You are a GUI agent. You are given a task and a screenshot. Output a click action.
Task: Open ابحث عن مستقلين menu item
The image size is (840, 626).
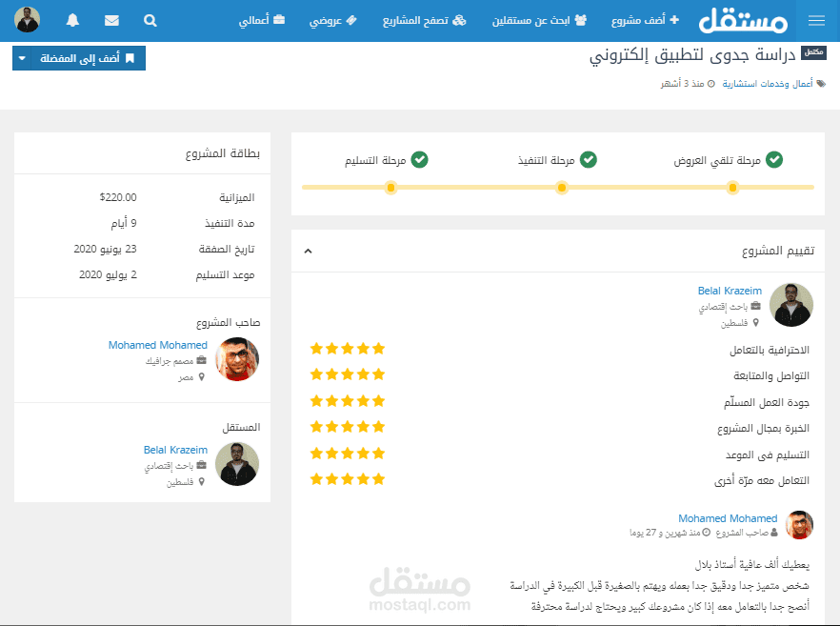pos(539,20)
